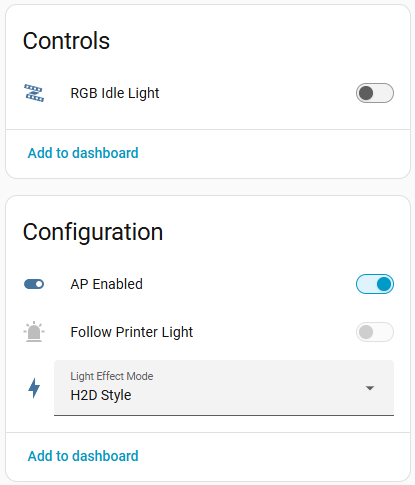The height and width of the screenshot is (485, 415).
Task: Click the Configuration card heading
Action: point(93,232)
